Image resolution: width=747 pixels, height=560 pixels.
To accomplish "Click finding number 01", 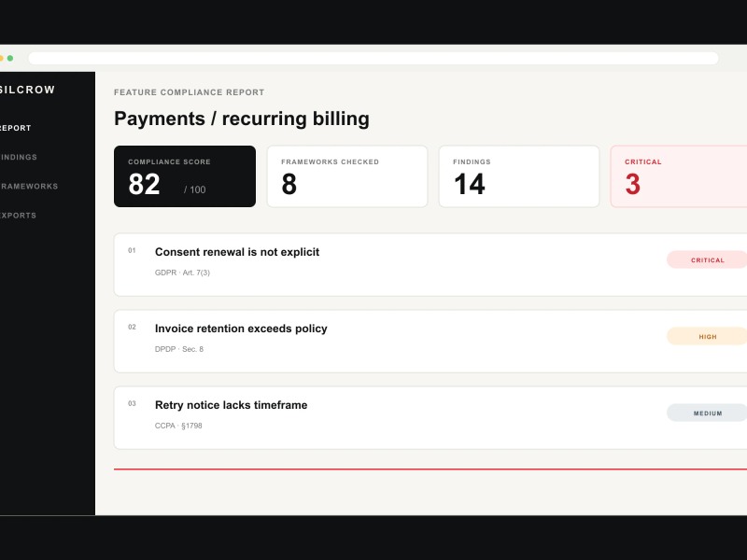I will tap(132, 250).
